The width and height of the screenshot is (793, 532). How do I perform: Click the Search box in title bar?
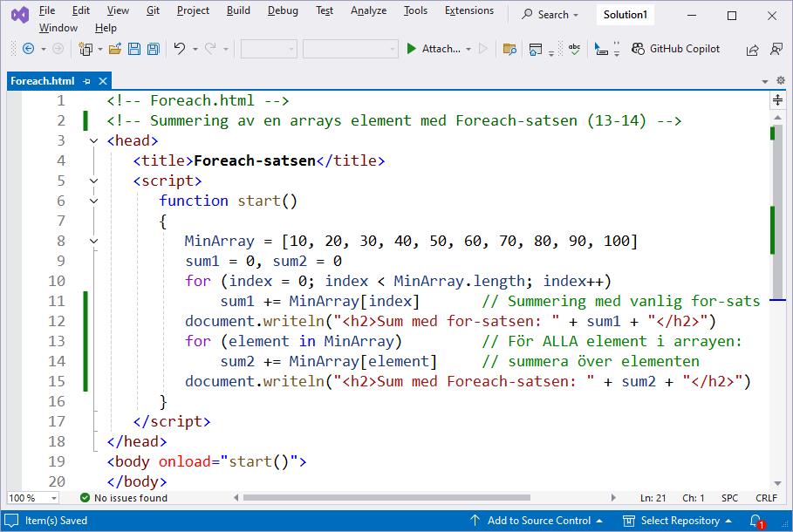tap(552, 15)
